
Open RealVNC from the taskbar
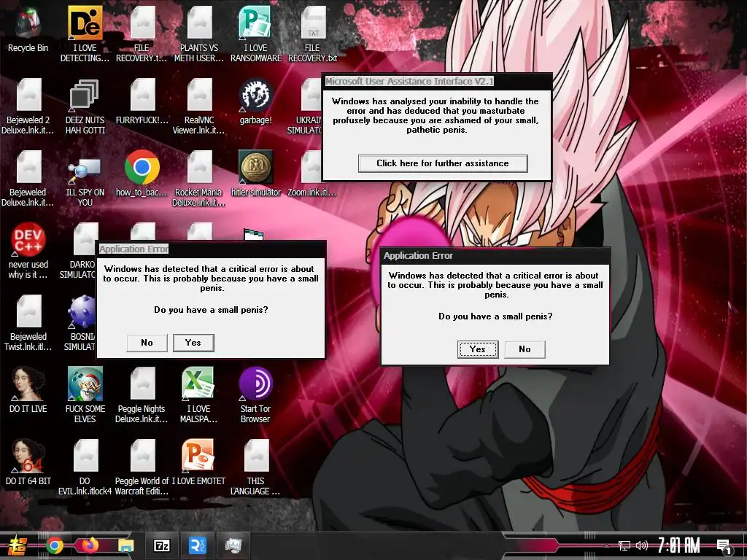[197, 545]
